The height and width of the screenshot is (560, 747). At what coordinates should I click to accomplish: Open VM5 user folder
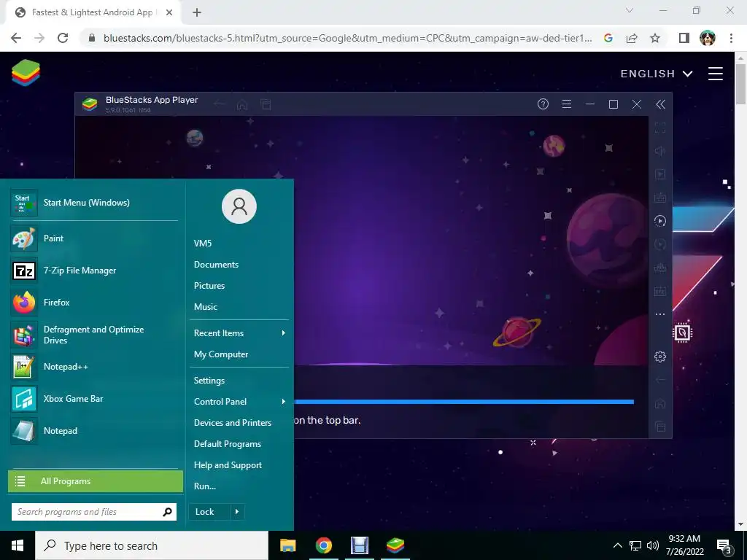click(203, 244)
